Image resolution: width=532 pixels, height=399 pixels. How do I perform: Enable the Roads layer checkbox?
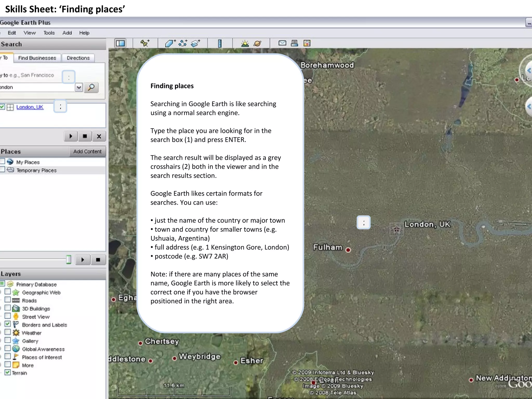[x=8, y=300]
